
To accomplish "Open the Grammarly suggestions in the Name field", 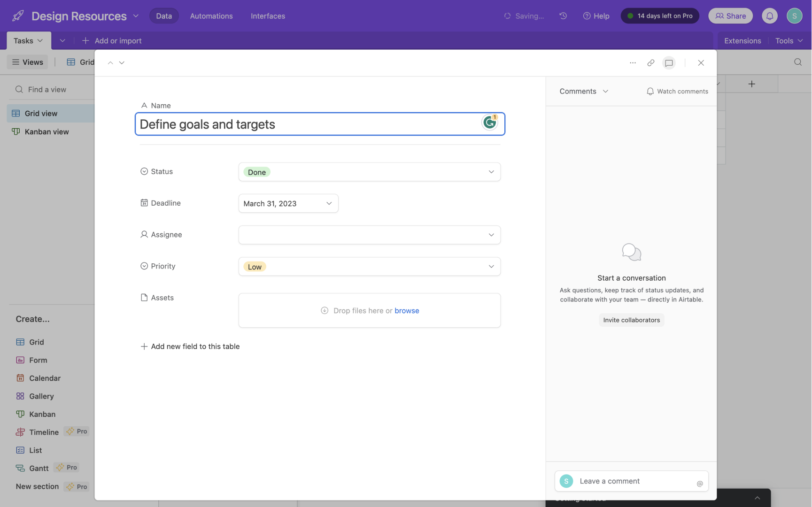I will (x=490, y=123).
